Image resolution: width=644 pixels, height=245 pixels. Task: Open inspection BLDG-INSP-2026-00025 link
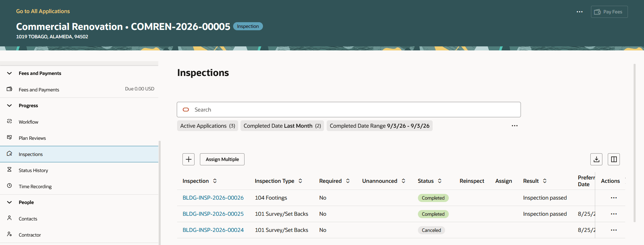213,214
